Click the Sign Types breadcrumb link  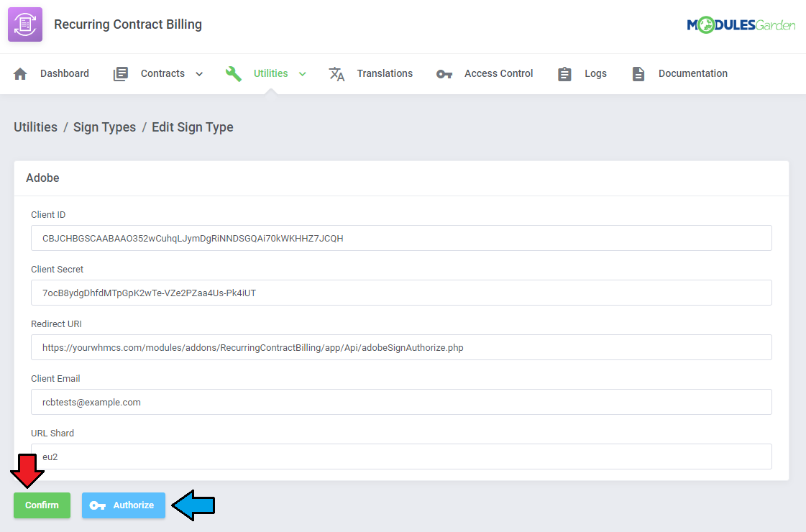(x=104, y=127)
